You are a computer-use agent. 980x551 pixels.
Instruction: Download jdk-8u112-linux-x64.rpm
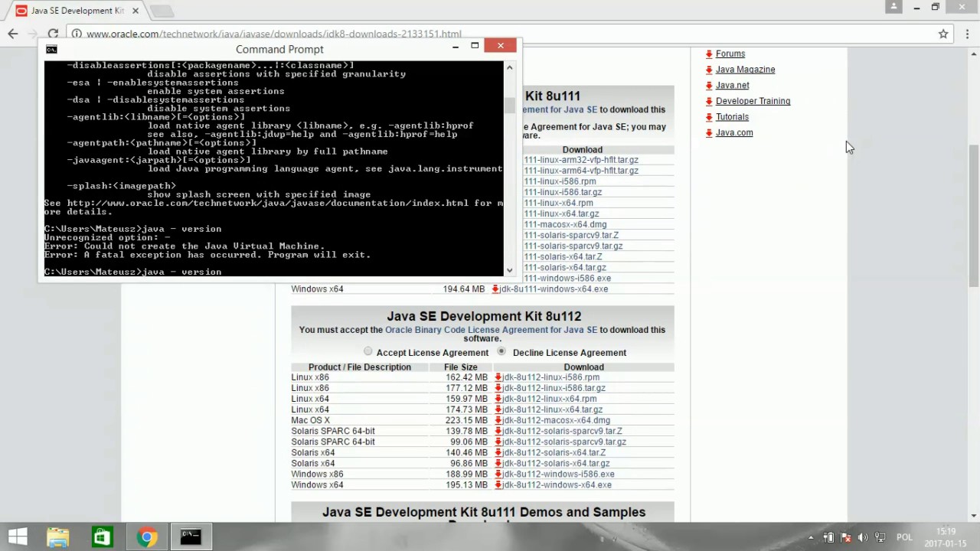[550, 399]
